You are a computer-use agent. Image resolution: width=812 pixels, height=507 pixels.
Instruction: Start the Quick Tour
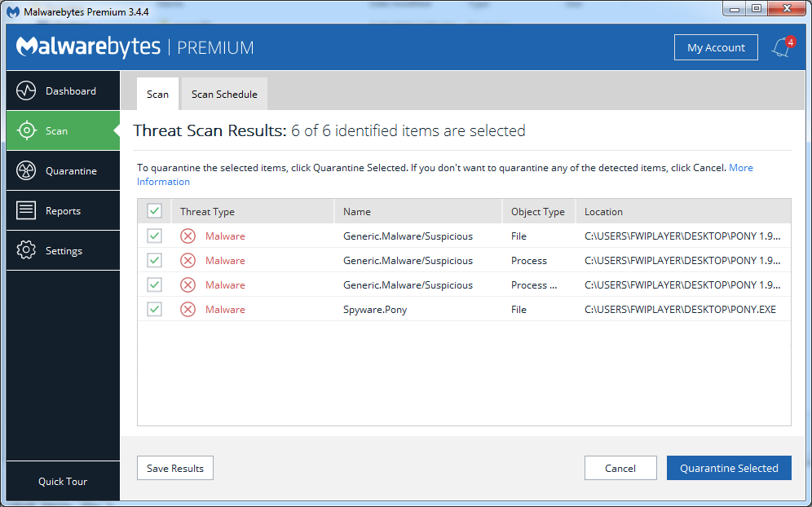pos(63,481)
